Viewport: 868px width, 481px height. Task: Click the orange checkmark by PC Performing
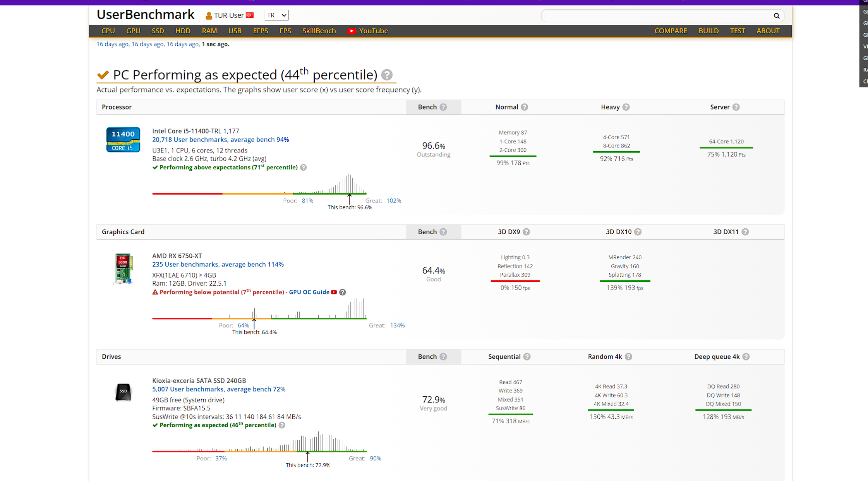pos(103,75)
